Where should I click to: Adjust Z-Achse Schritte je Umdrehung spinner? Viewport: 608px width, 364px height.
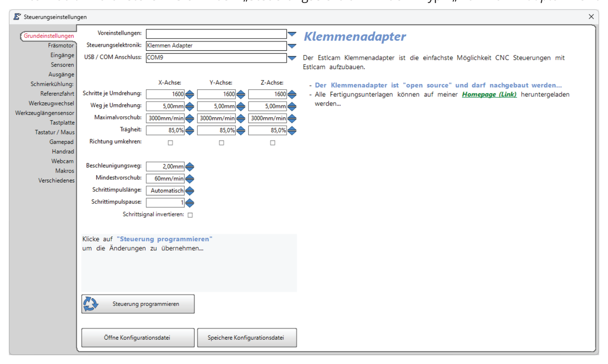(292, 94)
